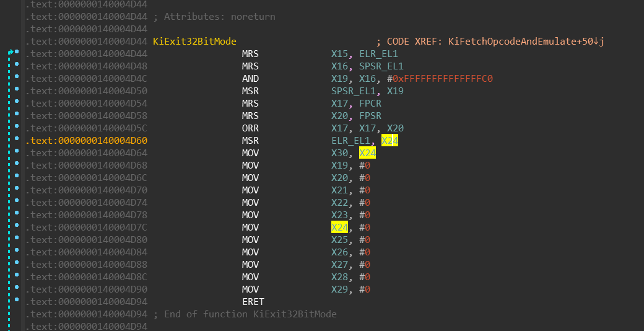Click breakpoint dot at highlighted address 140004D60
Viewport: 644px width, 331px height.
coord(17,139)
